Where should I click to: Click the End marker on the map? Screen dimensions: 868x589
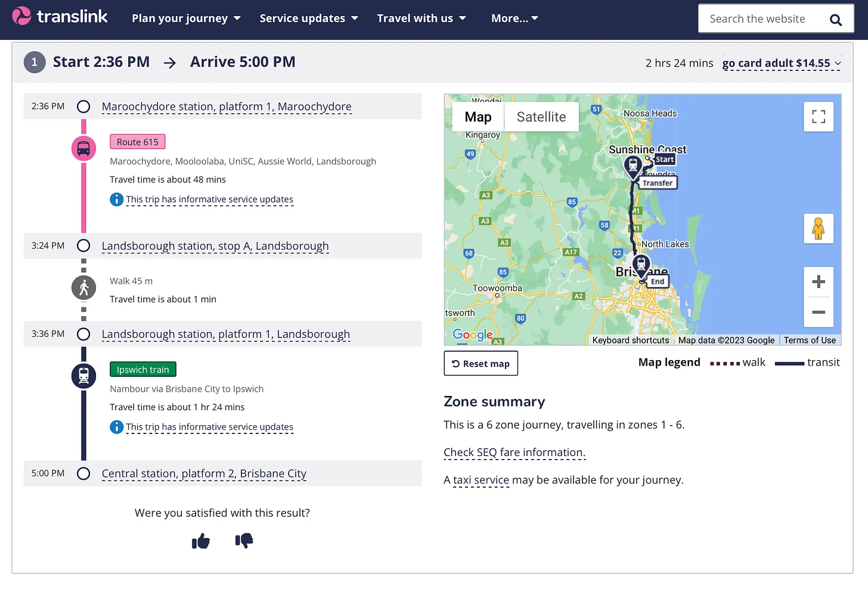pyautogui.click(x=658, y=281)
